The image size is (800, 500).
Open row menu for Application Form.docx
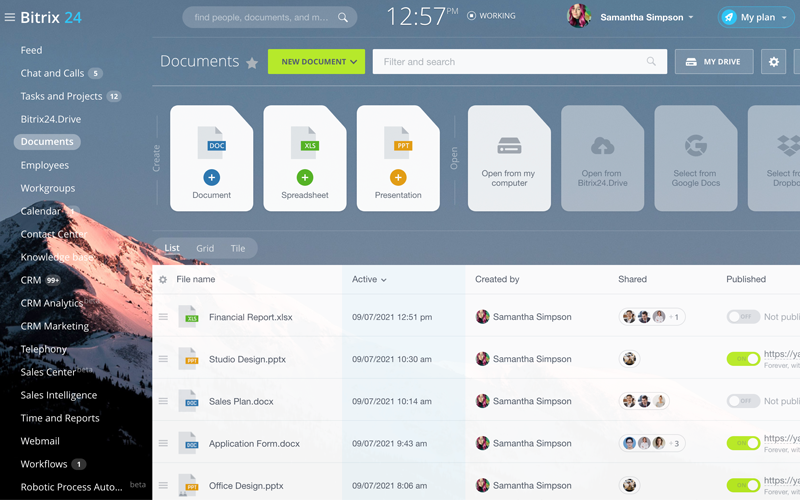point(163,443)
